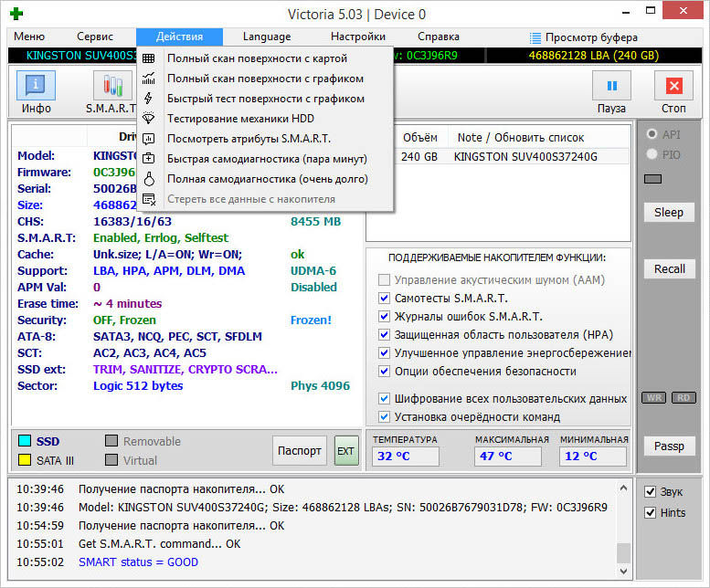Toggle the Звук sound checkbox

[650, 491]
